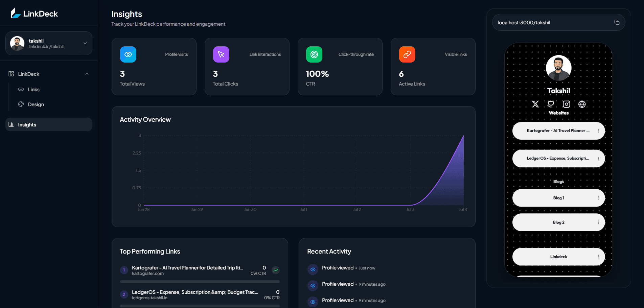This screenshot has width=644, height=308.
Task: Open Blog 1 preview link
Action: click(x=558, y=198)
